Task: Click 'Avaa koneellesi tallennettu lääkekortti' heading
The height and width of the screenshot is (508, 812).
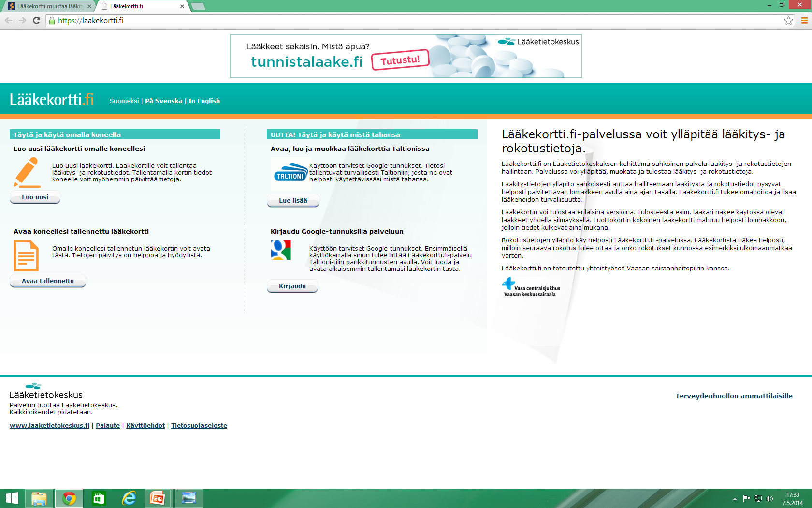Action: tap(81, 231)
